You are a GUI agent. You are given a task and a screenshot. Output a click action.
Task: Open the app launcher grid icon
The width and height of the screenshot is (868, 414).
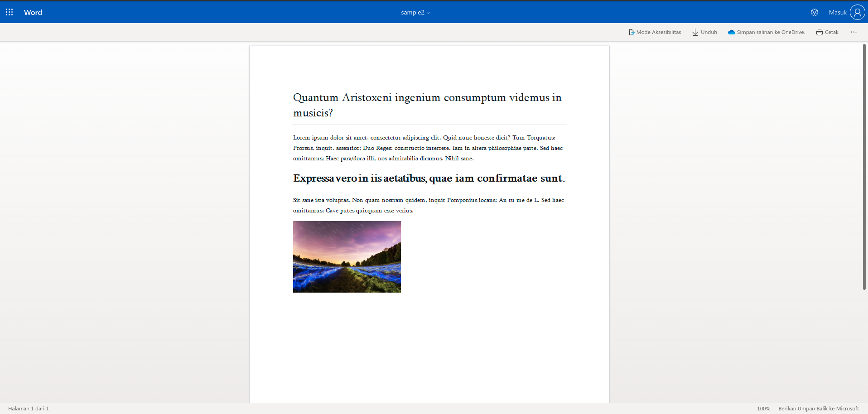pos(9,12)
